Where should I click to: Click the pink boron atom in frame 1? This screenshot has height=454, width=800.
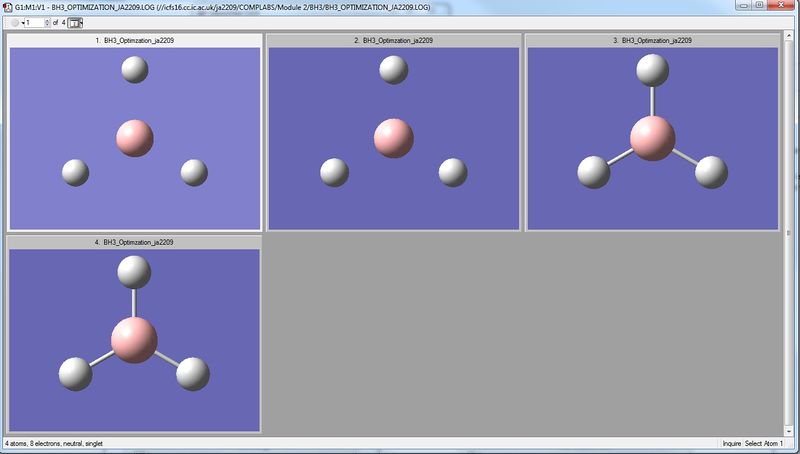tap(135, 138)
